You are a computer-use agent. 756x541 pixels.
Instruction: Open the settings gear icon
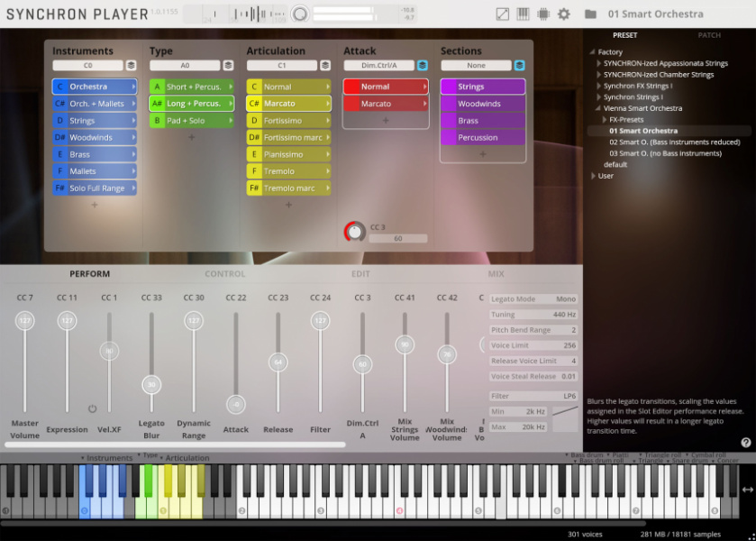[562, 14]
